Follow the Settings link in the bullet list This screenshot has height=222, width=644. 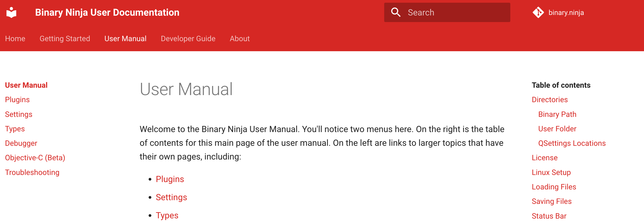coord(171,197)
